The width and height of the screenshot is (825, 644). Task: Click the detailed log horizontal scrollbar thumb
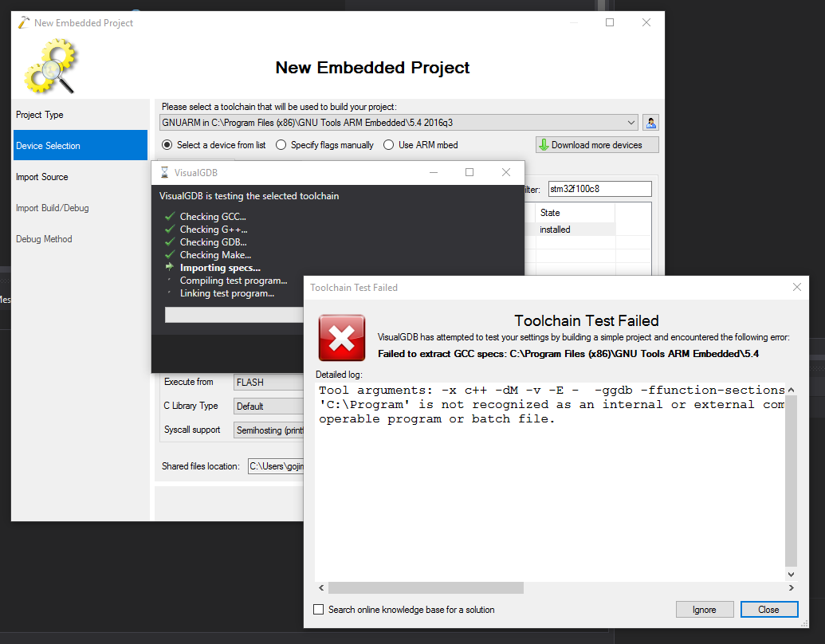[x=426, y=587]
